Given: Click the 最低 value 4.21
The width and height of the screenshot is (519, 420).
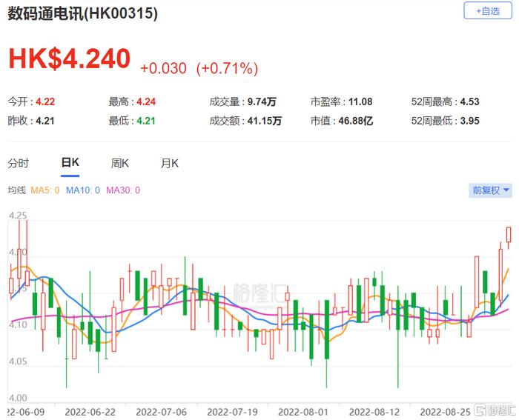Looking at the screenshot, I should point(146,121).
